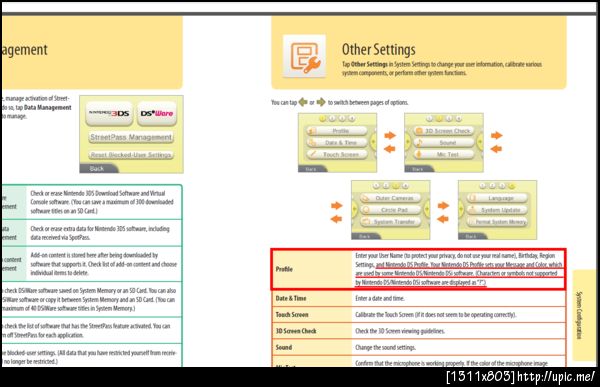The width and height of the screenshot is (600, 387).
Task: Tap previous-page yellow arrow beside the Sound option
Action: coord(408,142)
